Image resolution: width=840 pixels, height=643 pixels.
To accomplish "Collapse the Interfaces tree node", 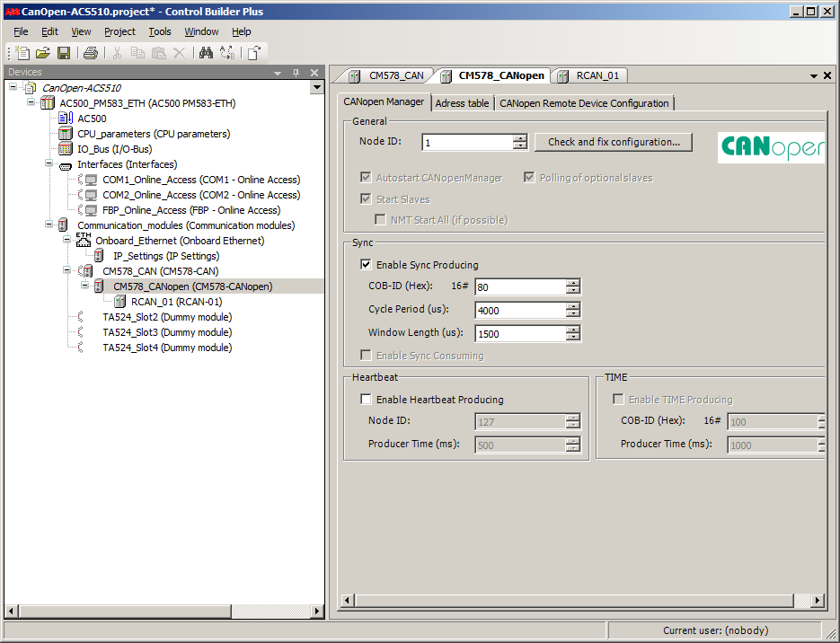I will pyautogui.click(x=49, y=164).
